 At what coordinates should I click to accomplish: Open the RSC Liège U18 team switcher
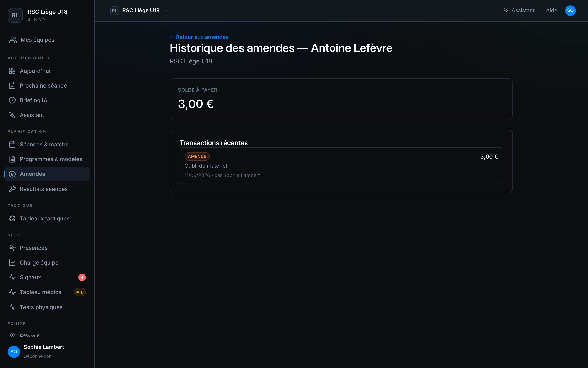[139, 10]
